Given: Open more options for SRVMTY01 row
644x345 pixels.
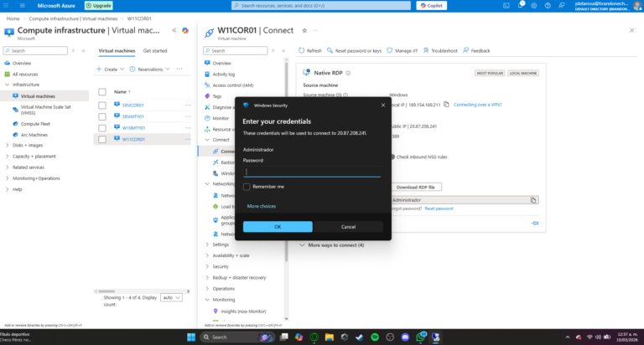Looking at the screenshot, I should pyautogui.click(x=188, y=116).
